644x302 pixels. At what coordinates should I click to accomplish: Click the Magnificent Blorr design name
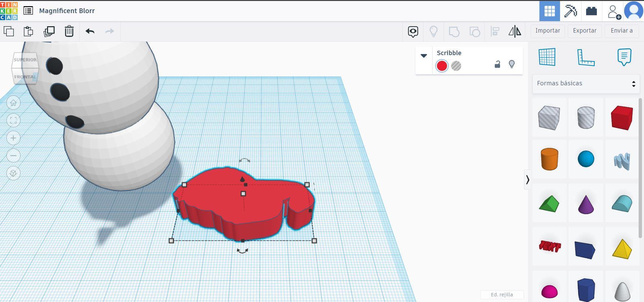pyautogui.click(x=67, y=11)
